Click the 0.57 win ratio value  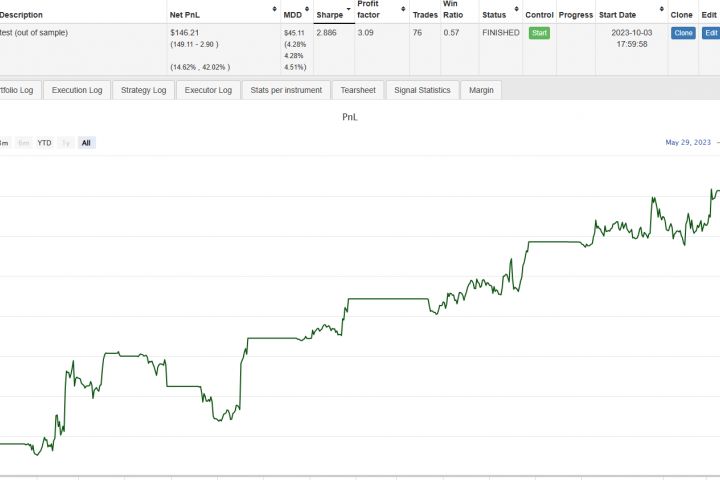point(451,33)
